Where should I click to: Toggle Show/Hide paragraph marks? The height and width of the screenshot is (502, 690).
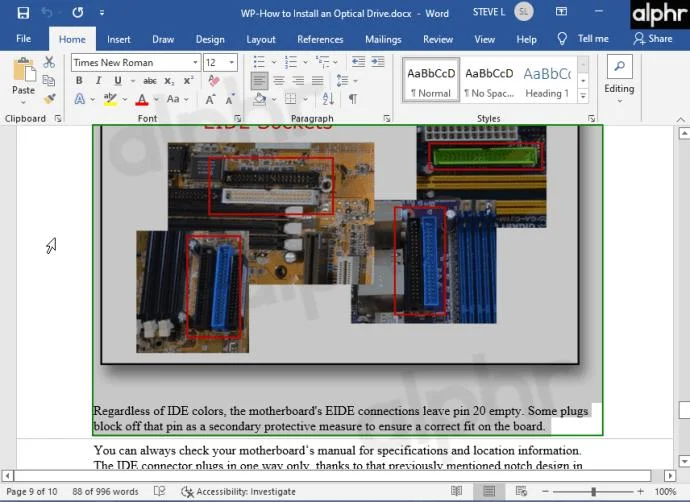coord(353,99)
